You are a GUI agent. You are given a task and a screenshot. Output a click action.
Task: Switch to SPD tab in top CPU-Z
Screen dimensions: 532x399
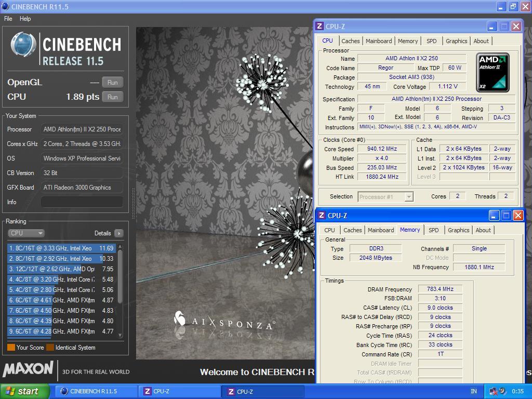coord(432,41)
